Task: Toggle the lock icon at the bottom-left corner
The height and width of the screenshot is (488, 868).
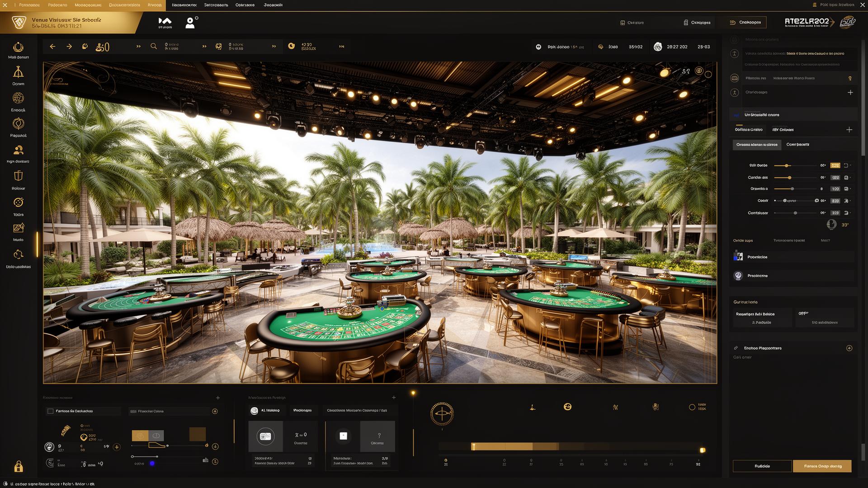Action: (x=18, y=467)
